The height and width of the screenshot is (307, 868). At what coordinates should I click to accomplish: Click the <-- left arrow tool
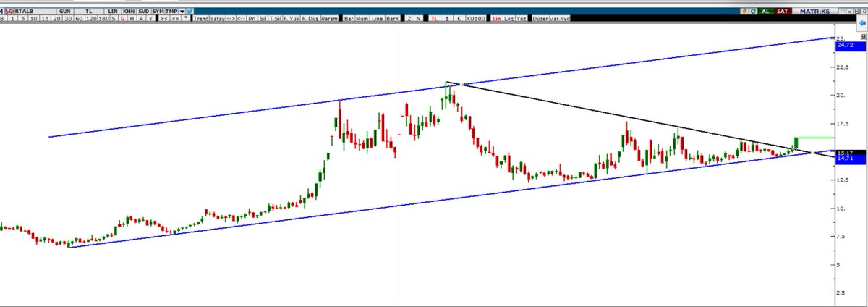242,18
